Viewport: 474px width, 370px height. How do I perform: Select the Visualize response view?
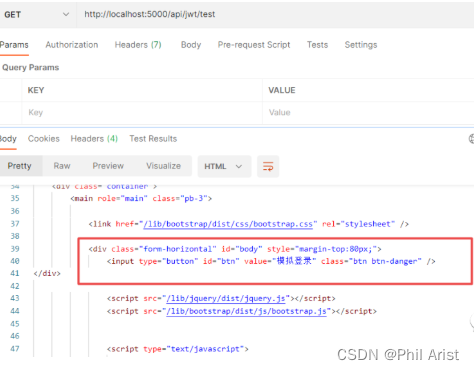pyautogui.click(x=163, y=166)
